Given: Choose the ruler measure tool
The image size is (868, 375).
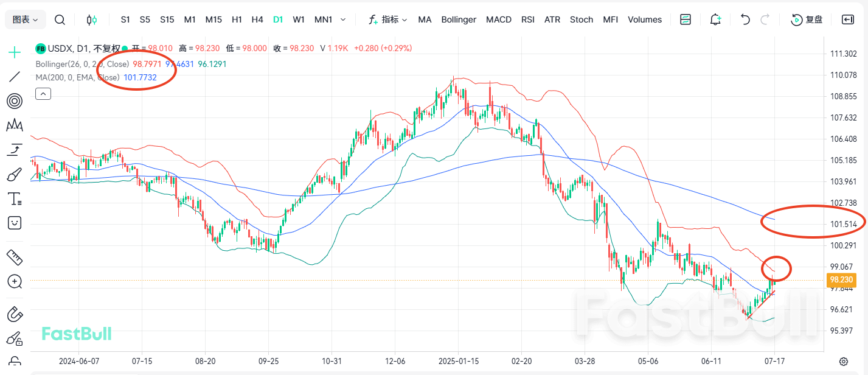Looking at the screenshot, I should [15, 257].
